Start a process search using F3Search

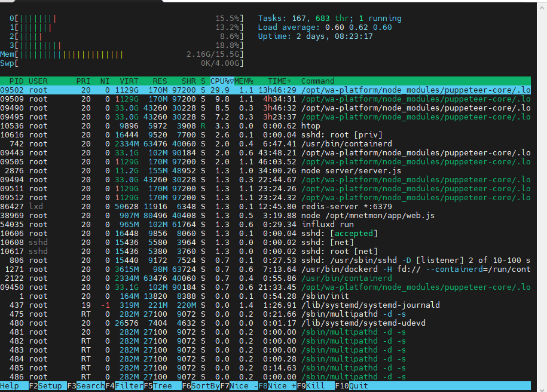point(85,385)
